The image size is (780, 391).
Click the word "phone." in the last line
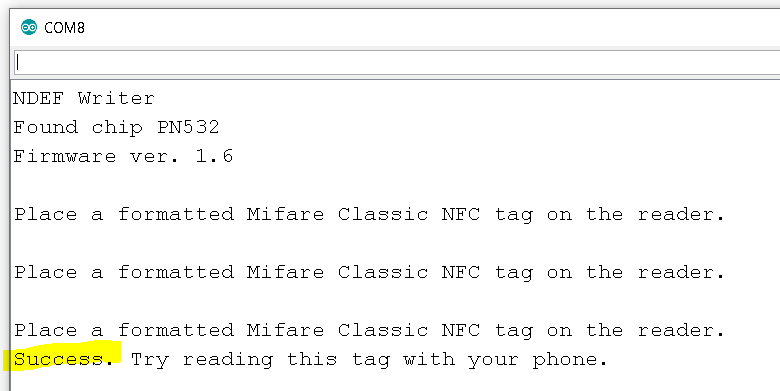[x=570, y=360]
